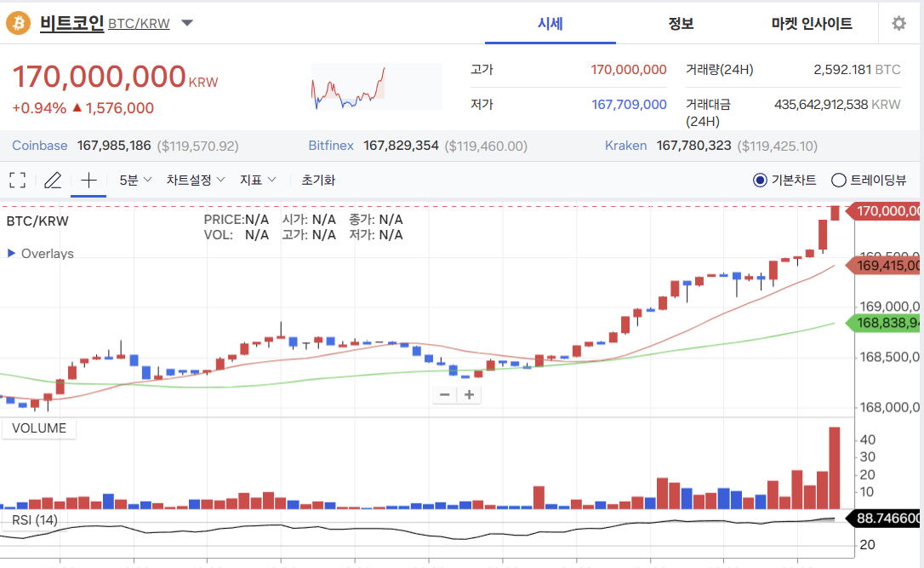Select the crosshair cursor tool
Image resolution: width=924 pixels, height=568 pixels.
(x=88, y=180)
